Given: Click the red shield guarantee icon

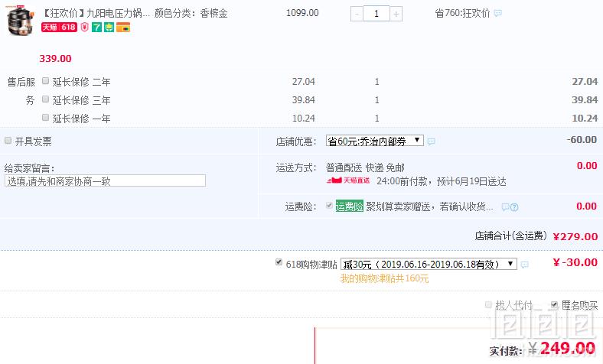Looking at the screenshot, I should [x=85, y=28].
